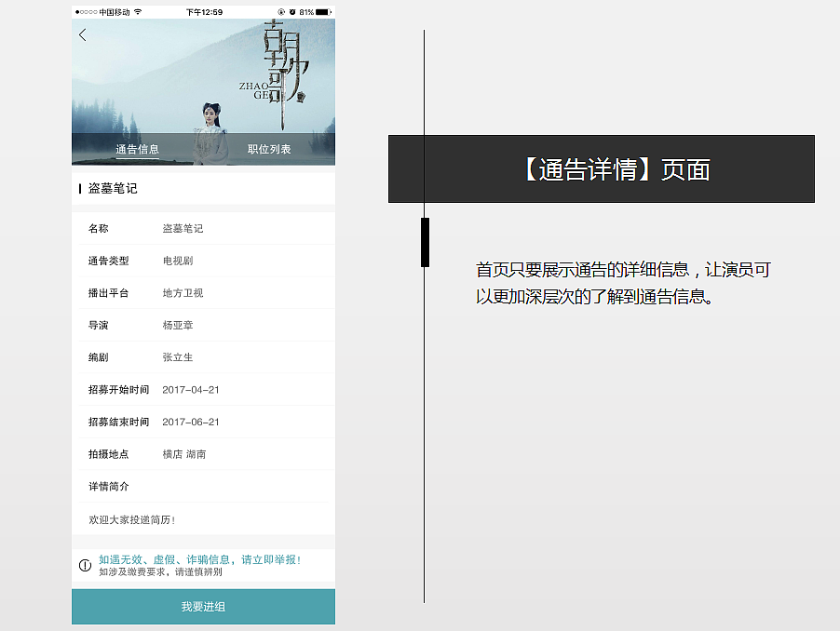Click the notice 如涉及缴费要求,请谨慎辨别

(x=160, y=571)
